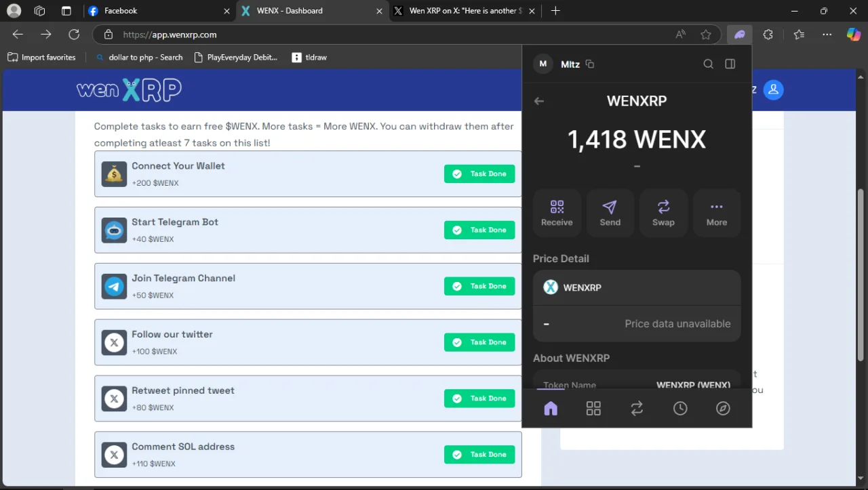Click the Receive button in the wallet
This screenshot has height=490, width=868.
557,213
